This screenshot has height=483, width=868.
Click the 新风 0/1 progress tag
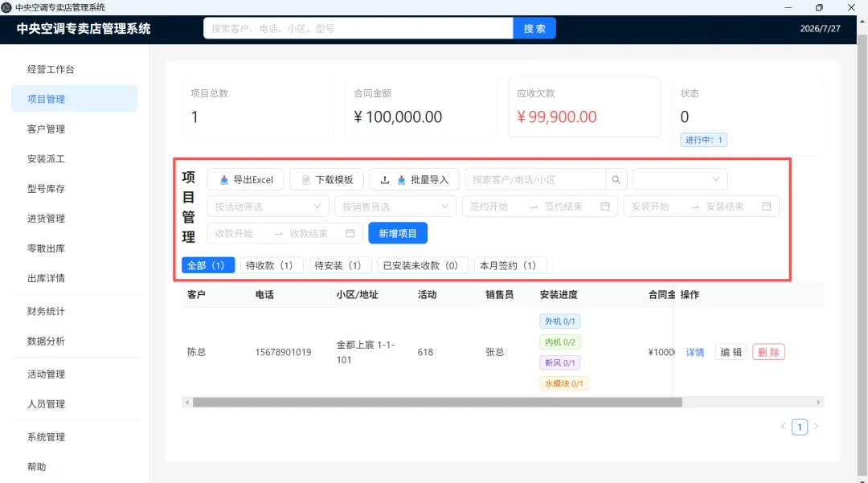point(559,363)
